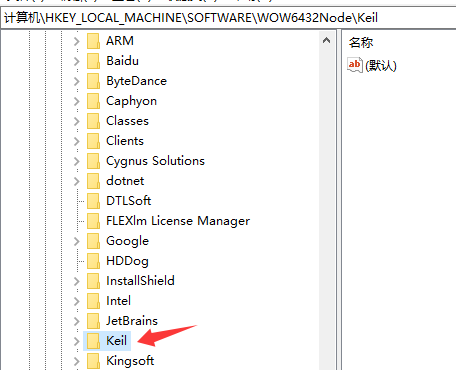Select the Caphyon key label

[x=131, y=101]
